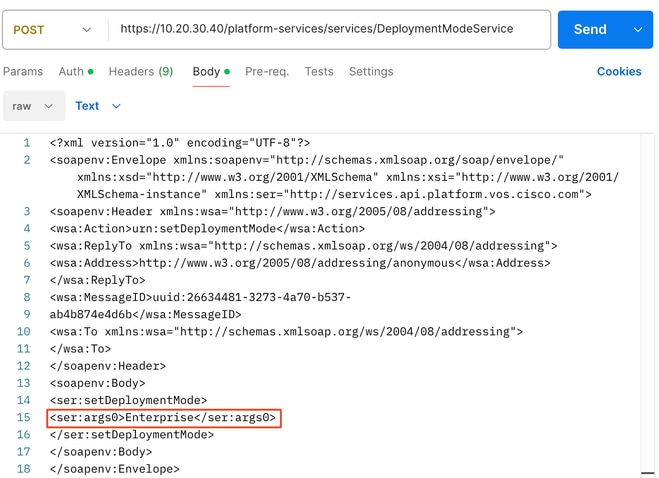This screenshot has width=659, height=478.
Task: Send the request
Action: click(x=590, y=29)
